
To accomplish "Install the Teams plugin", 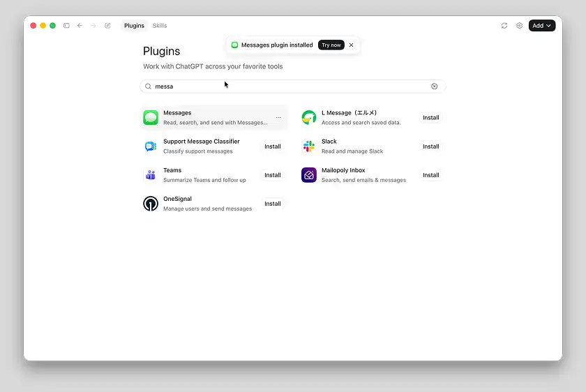I will pyautogui.click(x=273, y=175).
